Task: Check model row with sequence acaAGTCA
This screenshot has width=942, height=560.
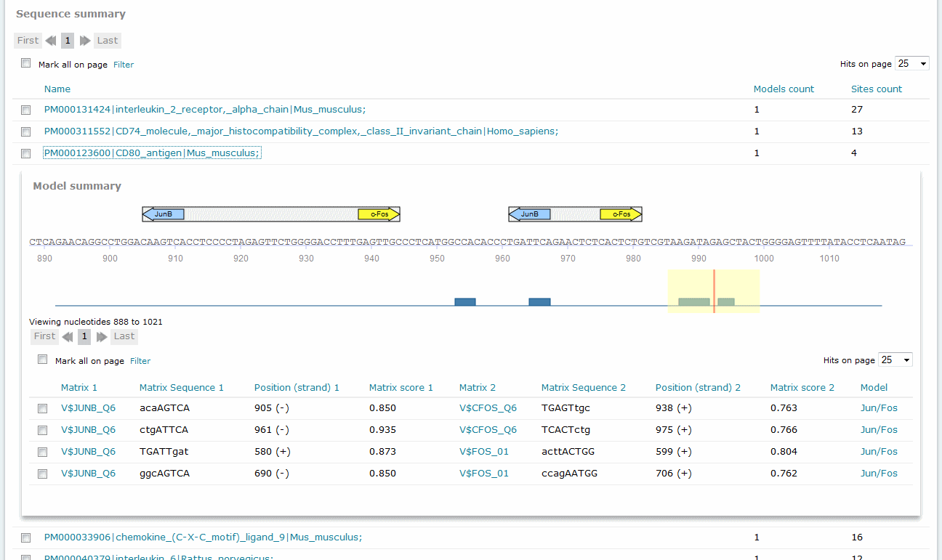Action: [x=43, y=408]
